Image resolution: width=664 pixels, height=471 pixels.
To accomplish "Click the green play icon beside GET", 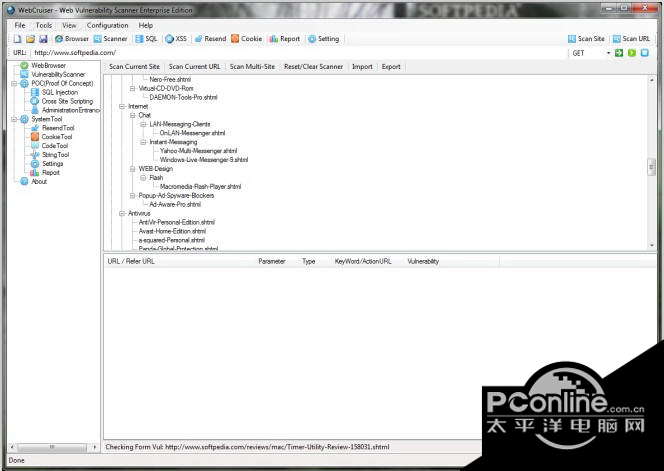I will coord(632,53).
